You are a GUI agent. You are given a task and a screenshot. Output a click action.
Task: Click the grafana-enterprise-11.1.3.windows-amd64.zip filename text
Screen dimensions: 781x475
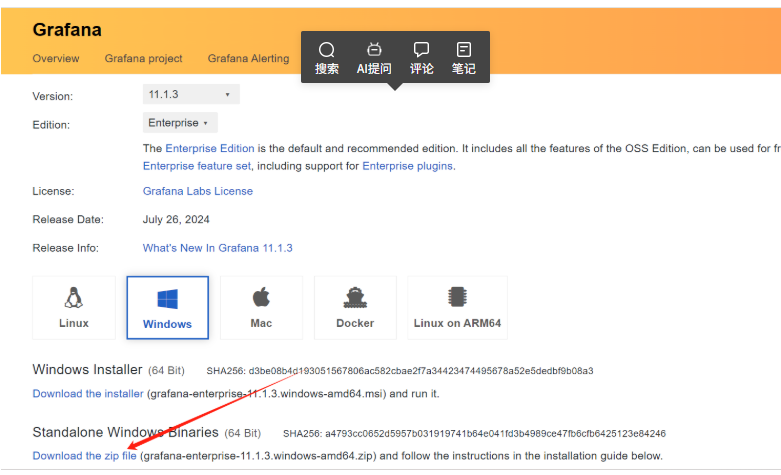(258, 456)
